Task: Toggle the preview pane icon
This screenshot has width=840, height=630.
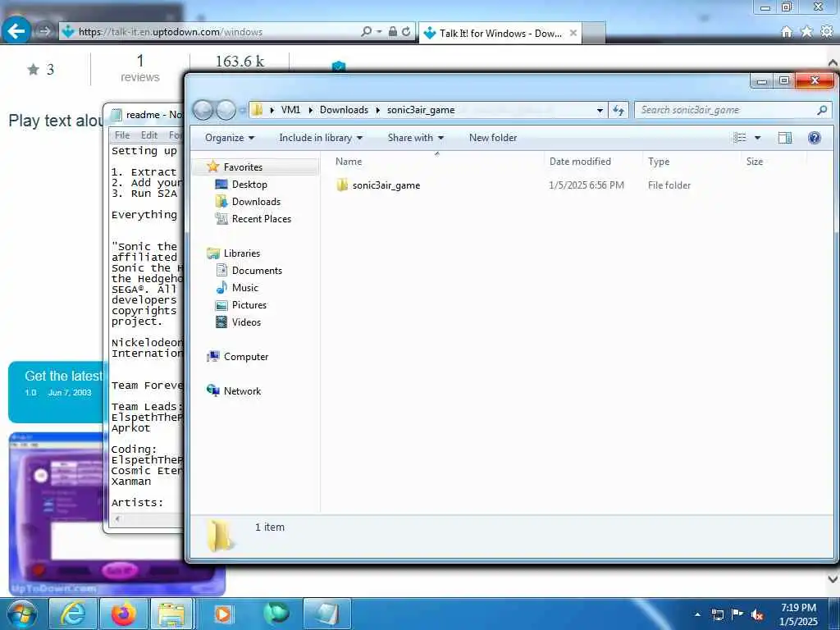Action: (785, 138)
